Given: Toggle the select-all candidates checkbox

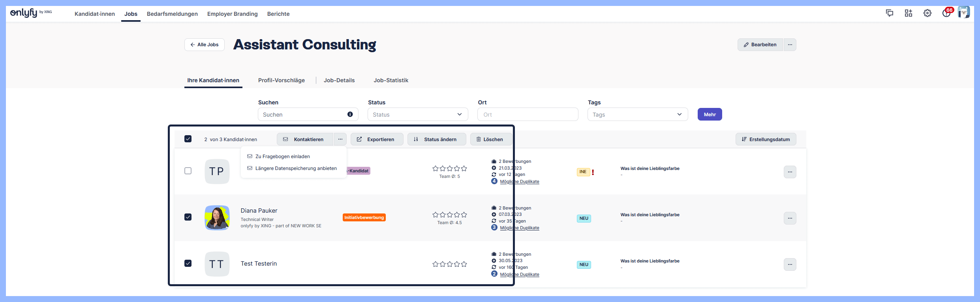Looking at the screenshot, I should [188, 139].
